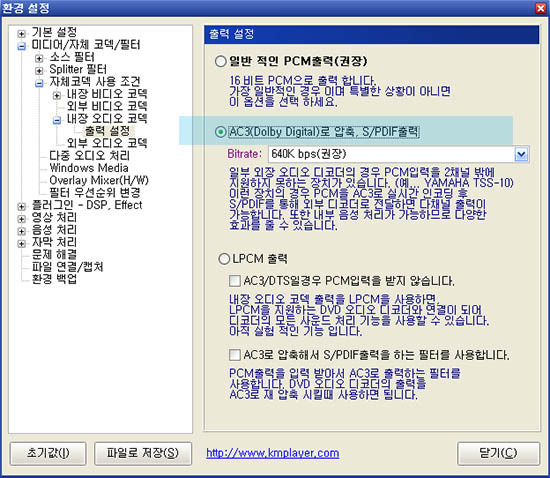Screen dimensions: 550x478
Task: Expand the 자막 처리 node
Action: (21, 243)
